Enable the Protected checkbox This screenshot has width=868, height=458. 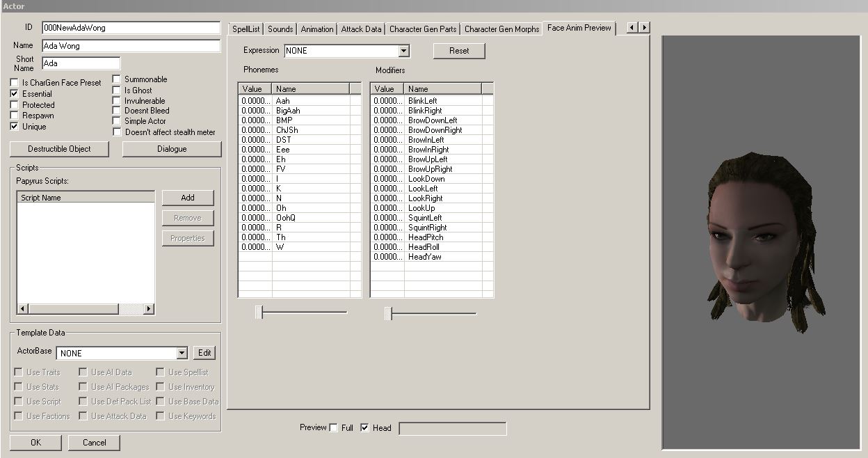click(14, 105)
